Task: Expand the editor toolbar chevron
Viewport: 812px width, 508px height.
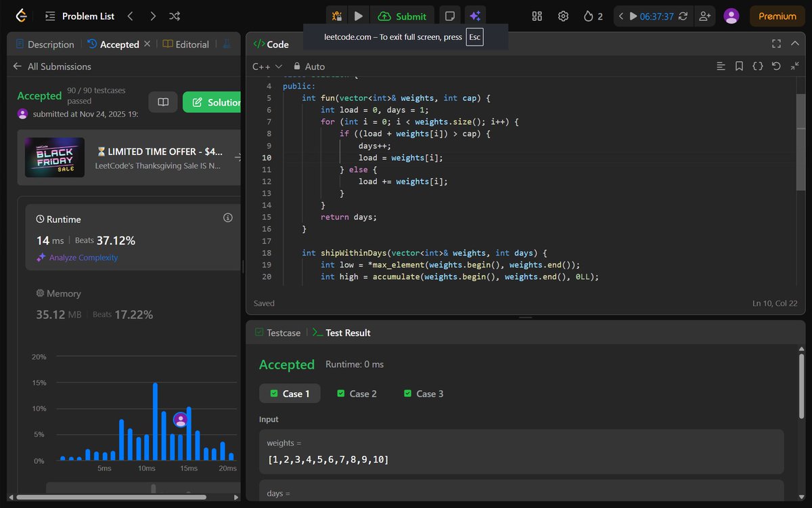Action: (x=794, y=66)
